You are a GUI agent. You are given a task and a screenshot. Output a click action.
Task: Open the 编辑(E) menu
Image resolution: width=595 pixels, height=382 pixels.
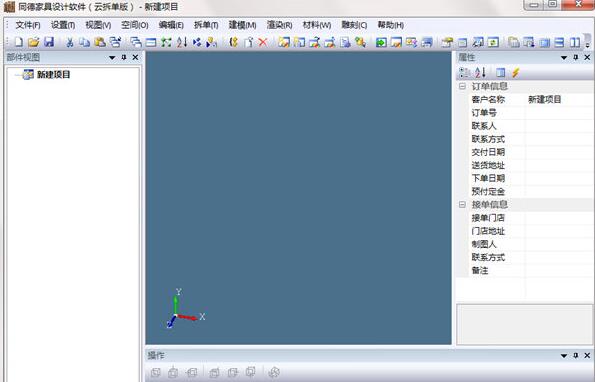(x=171, y=25)
